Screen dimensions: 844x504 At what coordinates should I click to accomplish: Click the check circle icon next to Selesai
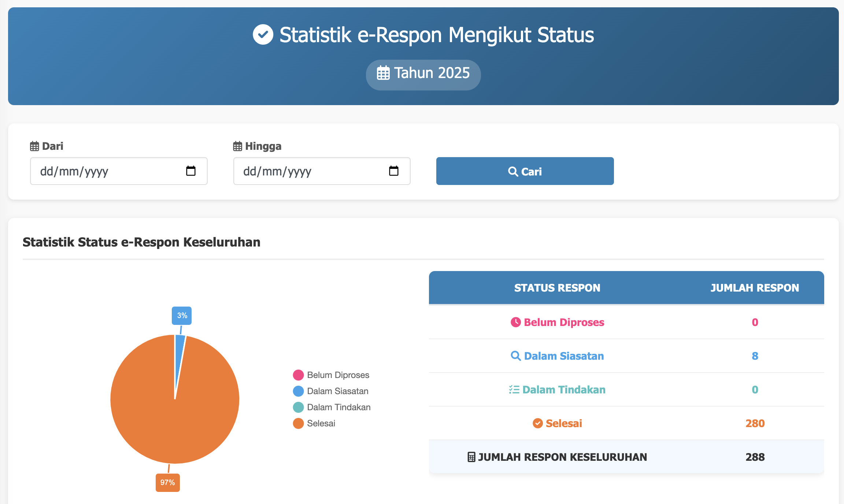537,423
